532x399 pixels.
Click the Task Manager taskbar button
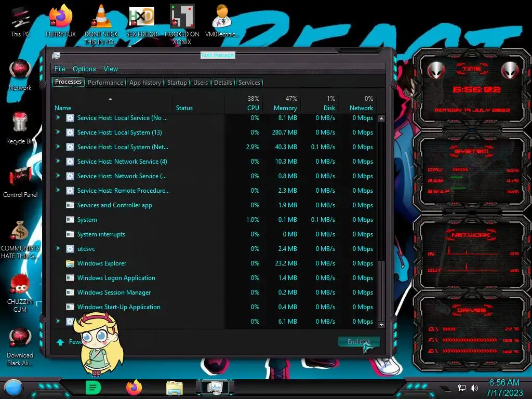click(x=215, y=388)
